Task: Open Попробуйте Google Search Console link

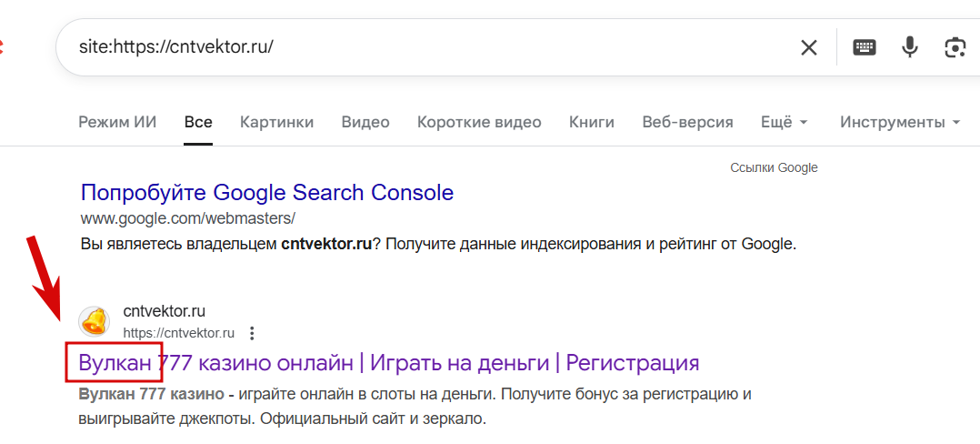Action: (x=267, y=193)
